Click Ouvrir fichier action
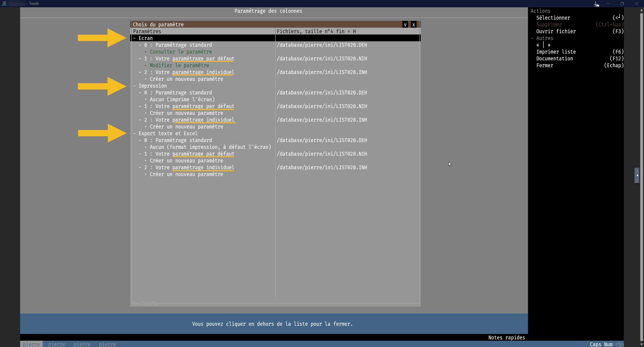The image size is (644, 347). (556, 31)
